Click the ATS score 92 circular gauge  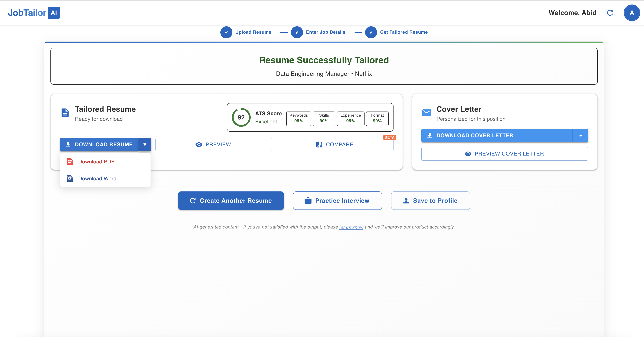click(x=241, y=117)
